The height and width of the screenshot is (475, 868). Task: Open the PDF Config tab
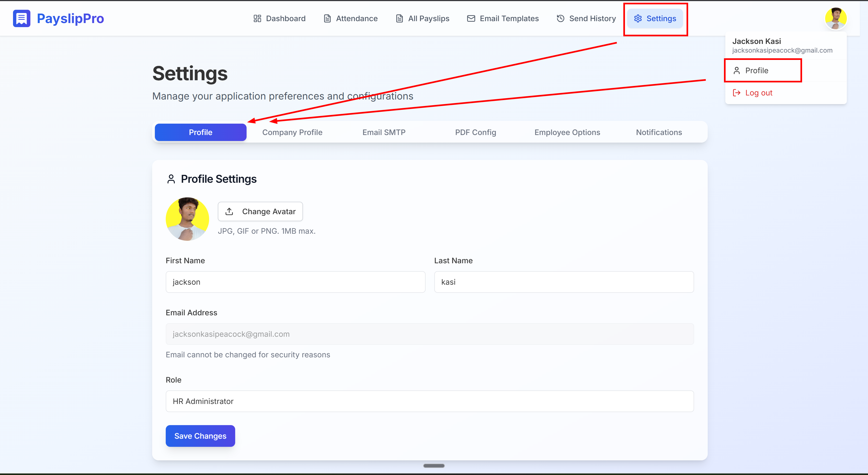pyautogui.click(x=476, y=132)
